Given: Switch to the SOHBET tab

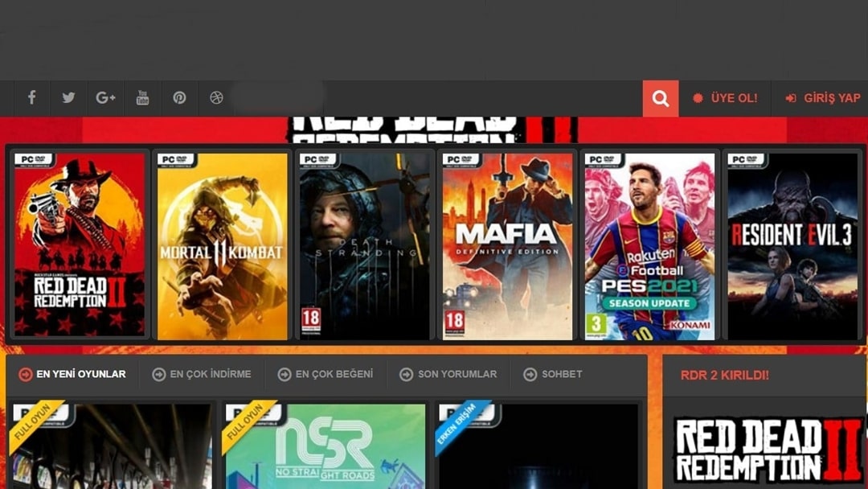Looking at the screenshot, I should coord(553,374).
